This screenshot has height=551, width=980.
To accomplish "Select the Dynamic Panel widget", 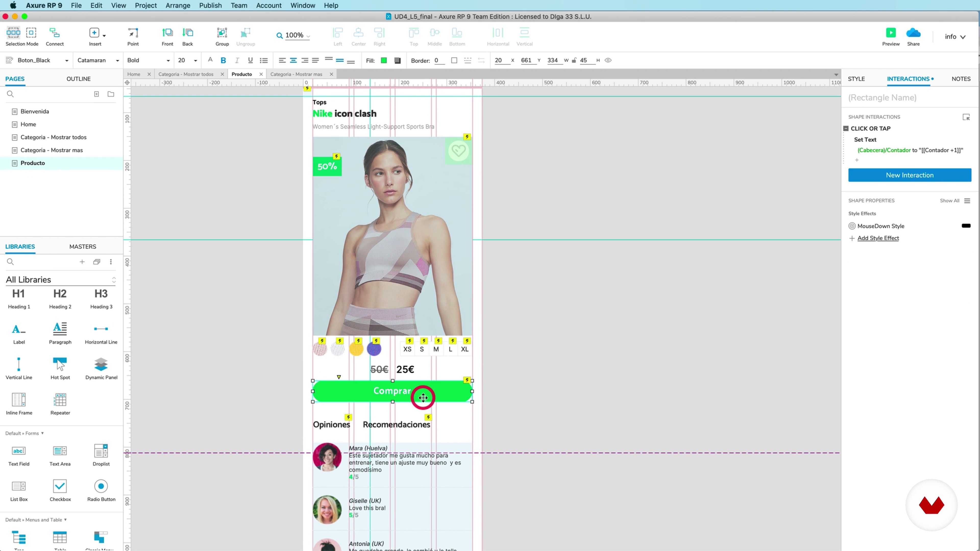I will [101, 368].
